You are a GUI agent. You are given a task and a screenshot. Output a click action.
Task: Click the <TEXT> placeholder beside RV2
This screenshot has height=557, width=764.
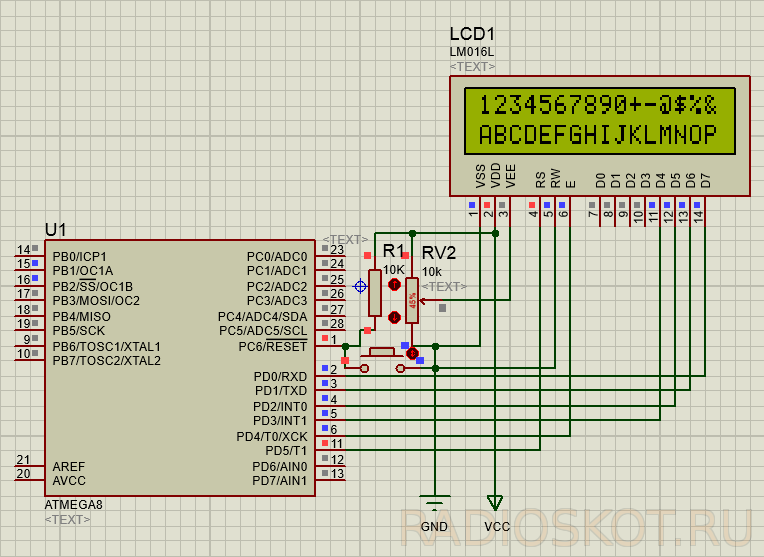click(x=444, y=287)
